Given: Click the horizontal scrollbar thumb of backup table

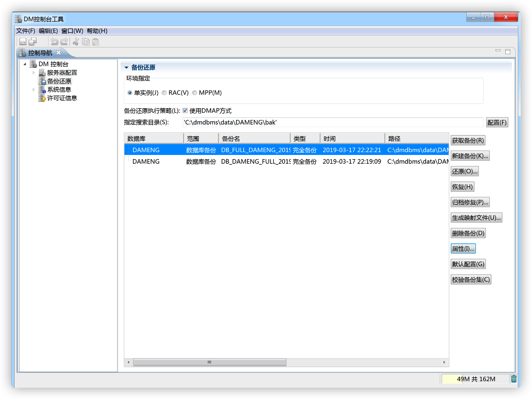Looking at the screenshot, I should (210, 362).
